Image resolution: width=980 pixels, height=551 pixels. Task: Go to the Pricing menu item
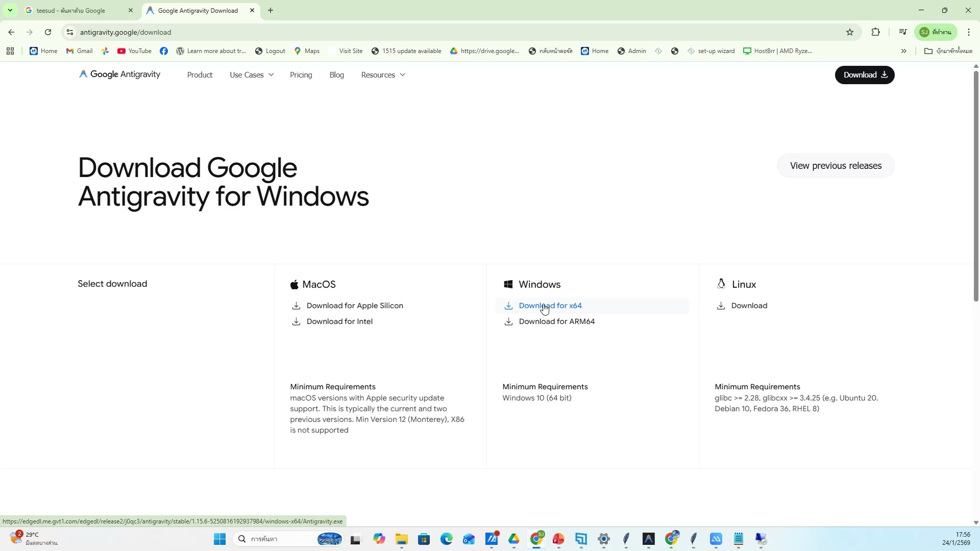[301, 75]
